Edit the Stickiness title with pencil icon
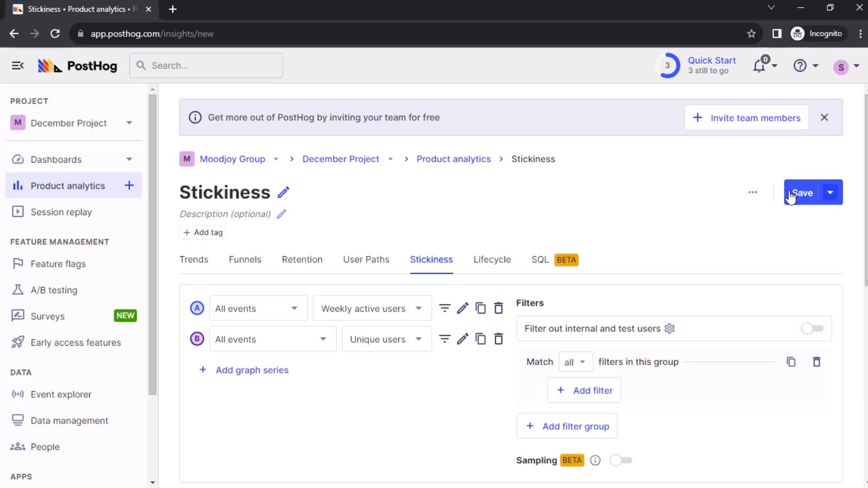This screenshot has width=868, height=488. (x=283, y=192)
